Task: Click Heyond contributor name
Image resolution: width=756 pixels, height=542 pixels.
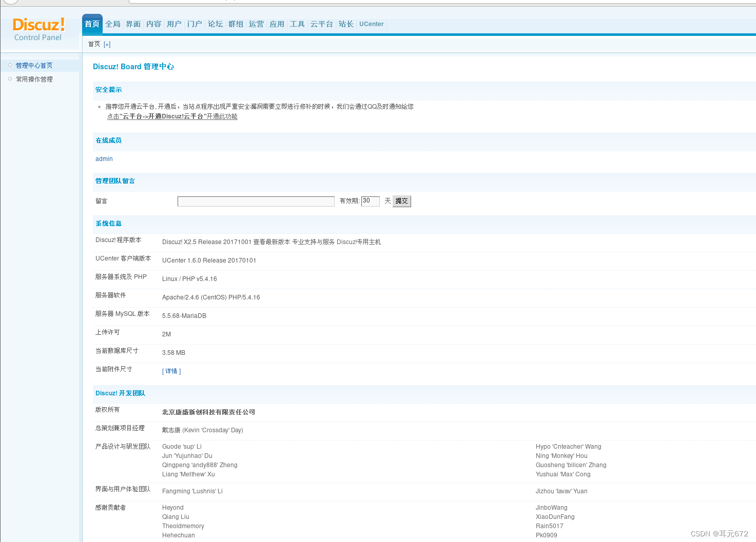Action: 173,508
